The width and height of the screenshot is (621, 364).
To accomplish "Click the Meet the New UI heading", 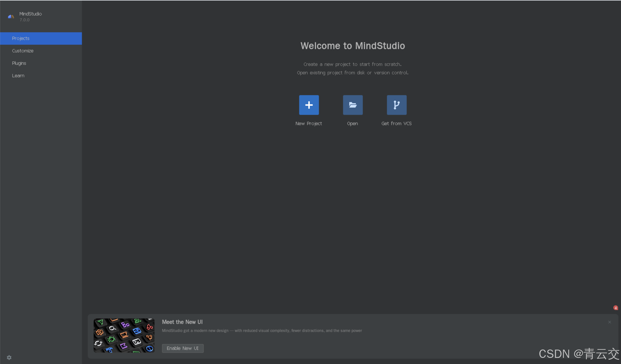I will tap(182, 322).
